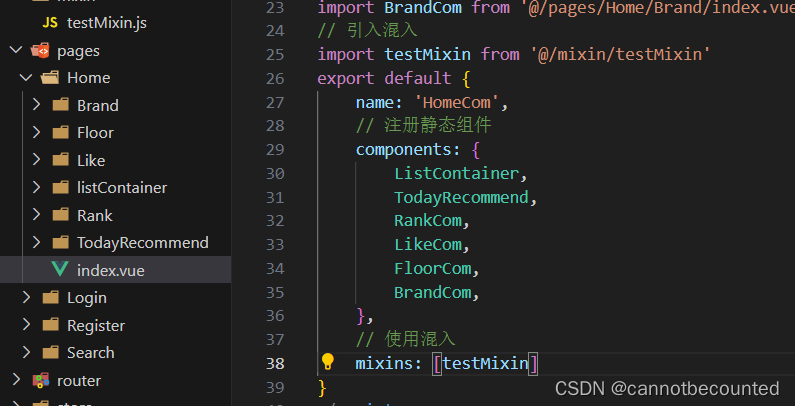Select the Register folder label
Screen dimensions: 795x406
point(96,325)
